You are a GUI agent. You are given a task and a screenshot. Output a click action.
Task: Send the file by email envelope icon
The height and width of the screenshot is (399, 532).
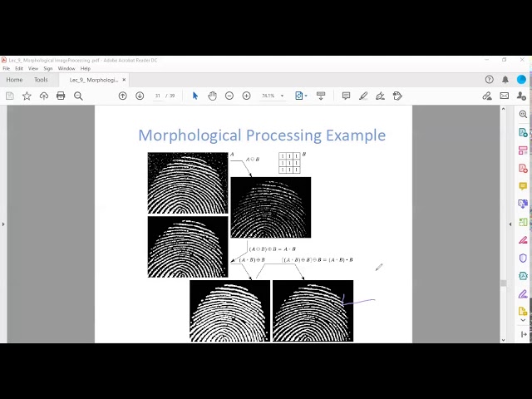[x=505, y=96]
